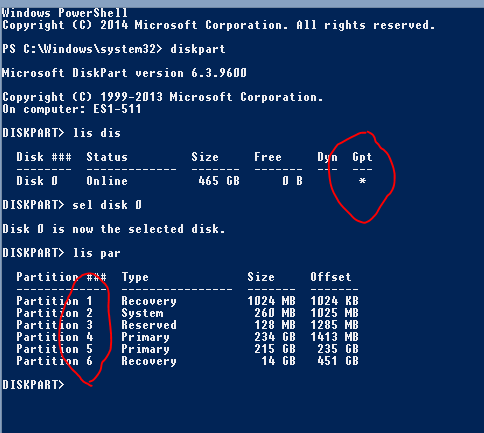
Task: Click the 'Reserved' type of Partition 3
Action: pyautogui.click(x=149, y=325)
